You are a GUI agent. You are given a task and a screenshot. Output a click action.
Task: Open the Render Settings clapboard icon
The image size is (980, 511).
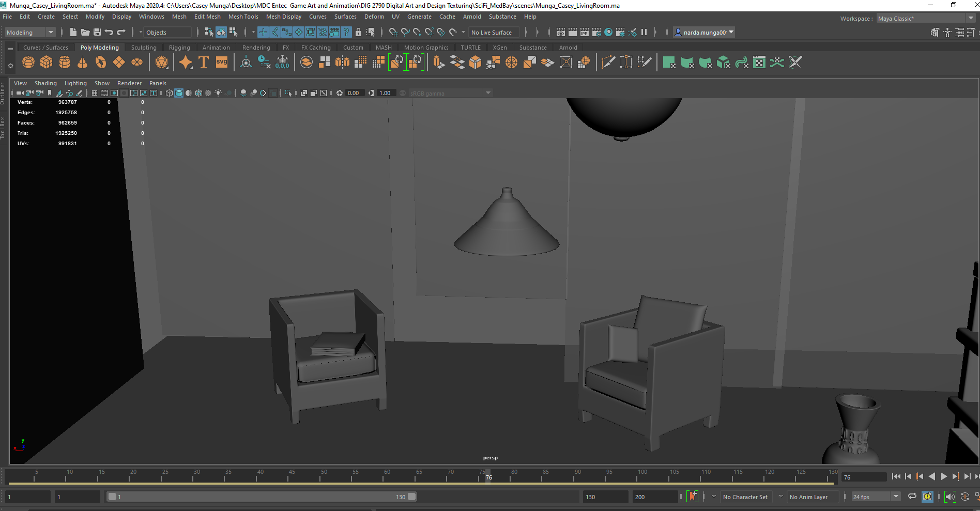point(596,32)
